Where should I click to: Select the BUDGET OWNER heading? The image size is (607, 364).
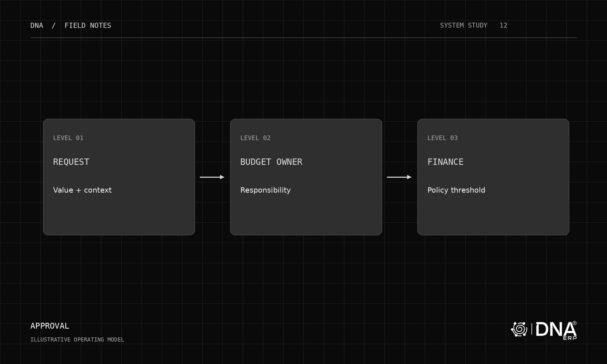[x=271, y=162]
